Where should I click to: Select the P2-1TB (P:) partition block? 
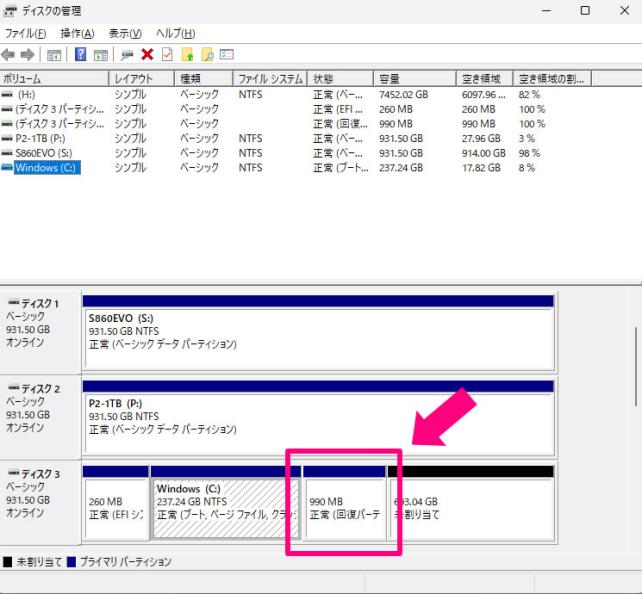click(x=318, y=418)
